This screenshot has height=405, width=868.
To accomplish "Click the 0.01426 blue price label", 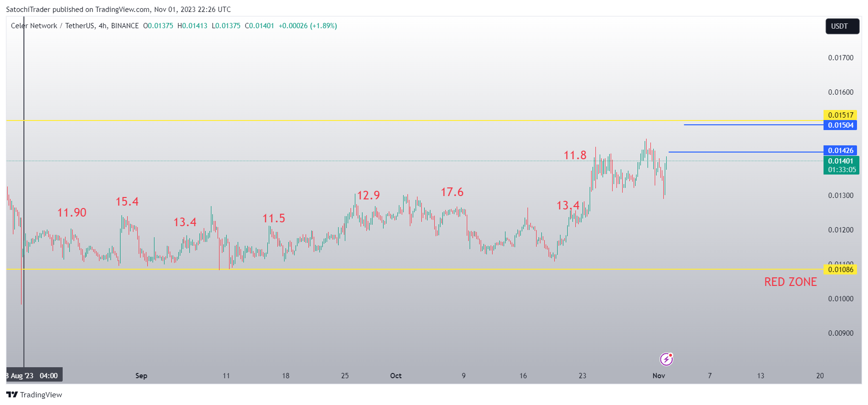I will pos(840,151).
